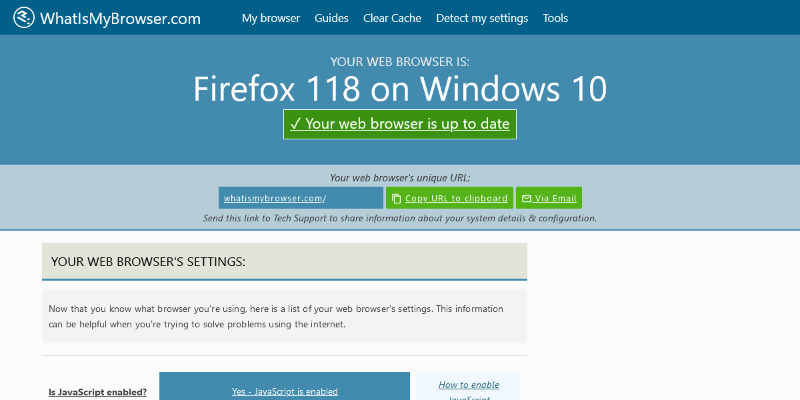The image size is (800, 400).
Task: Click YOUR WEB BROWSER IS: text
Action: click(x=400, y=62)
